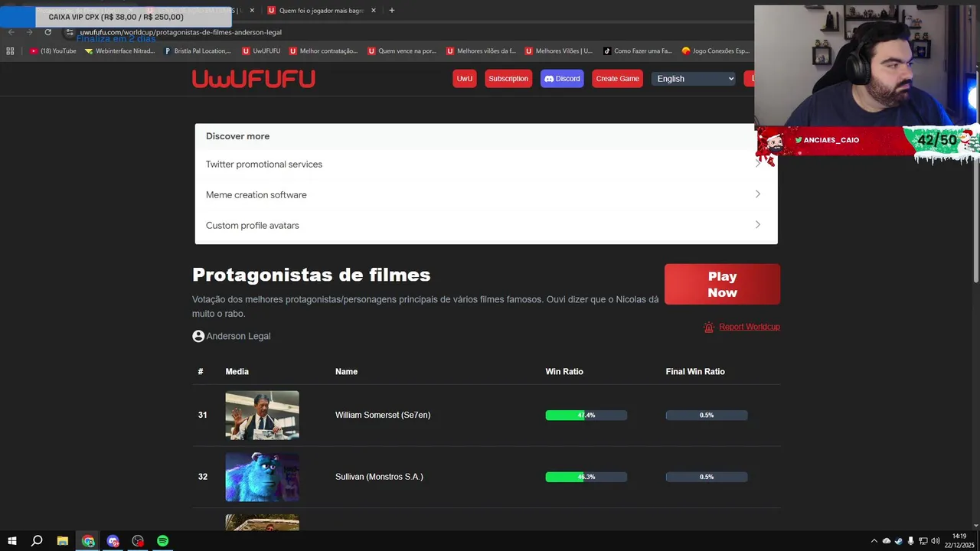Open Discord from the taskbar
The width and height of the screenshot is (980, 551).
pos(113,541)
